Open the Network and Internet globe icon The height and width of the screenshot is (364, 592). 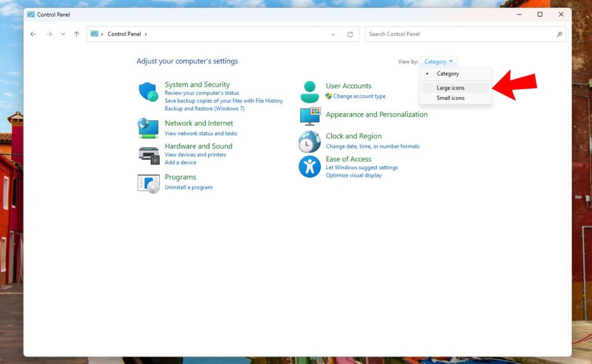(148, 128)
